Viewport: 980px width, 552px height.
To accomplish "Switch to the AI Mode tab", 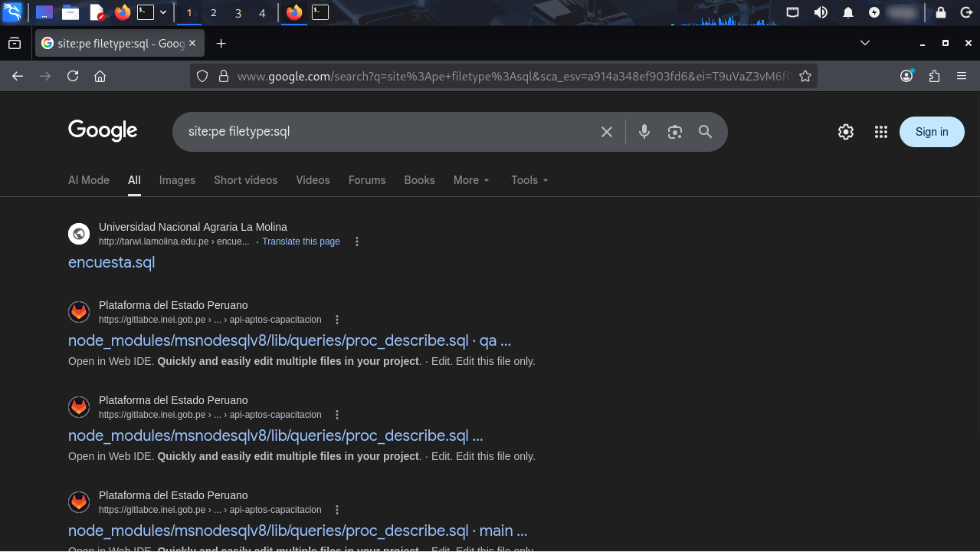I will [x=89, y=180].
